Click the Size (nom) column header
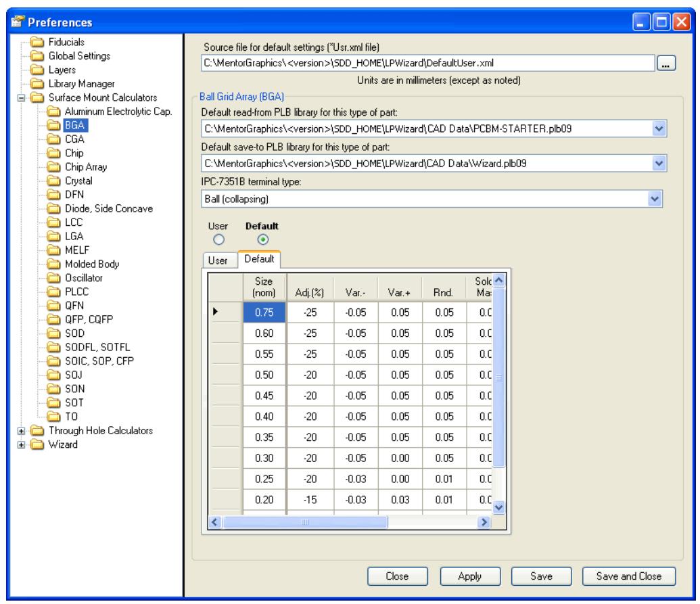 click(x=264, y=287)
